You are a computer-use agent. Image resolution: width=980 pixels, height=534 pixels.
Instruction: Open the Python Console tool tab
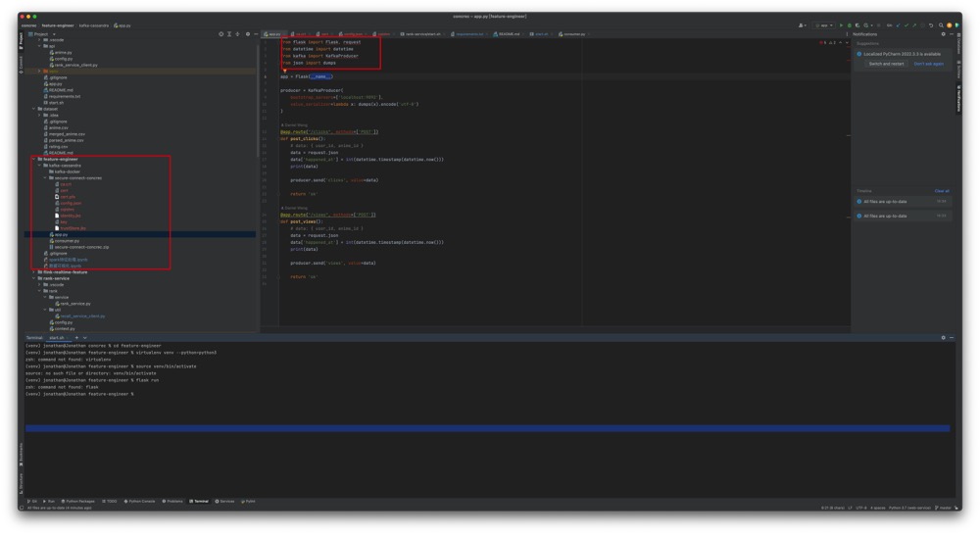tap(140, 501)
